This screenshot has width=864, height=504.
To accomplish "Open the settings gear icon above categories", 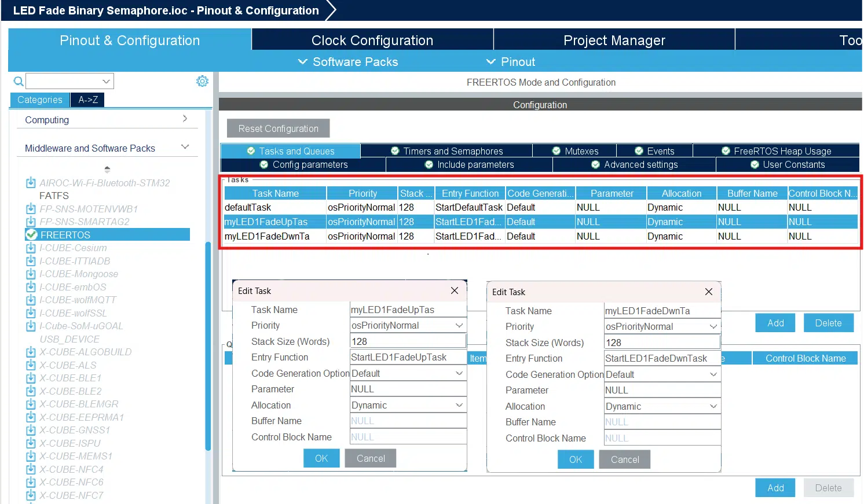I will 202,81.
